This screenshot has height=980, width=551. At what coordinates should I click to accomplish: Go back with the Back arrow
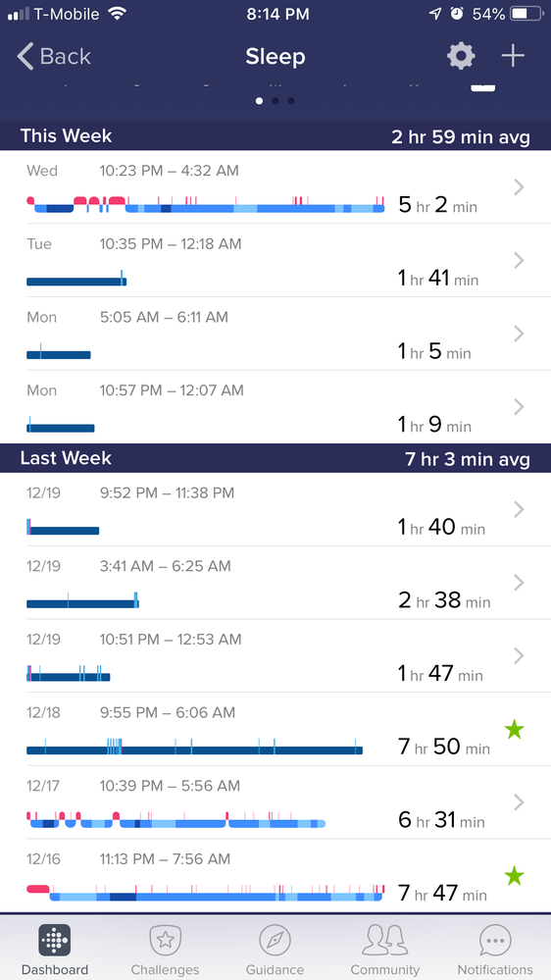click(x=54, y=56)
